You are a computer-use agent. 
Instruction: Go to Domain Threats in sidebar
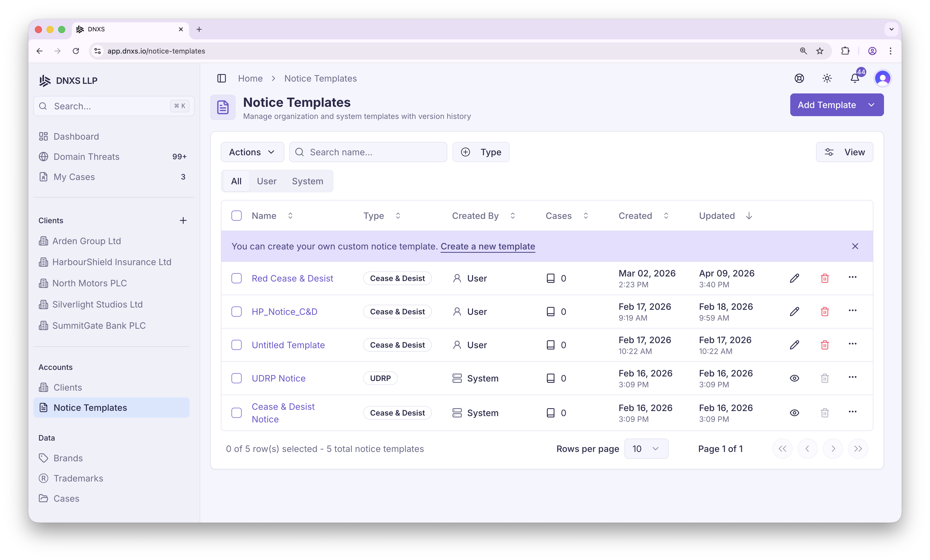click(x=86, y=157)
